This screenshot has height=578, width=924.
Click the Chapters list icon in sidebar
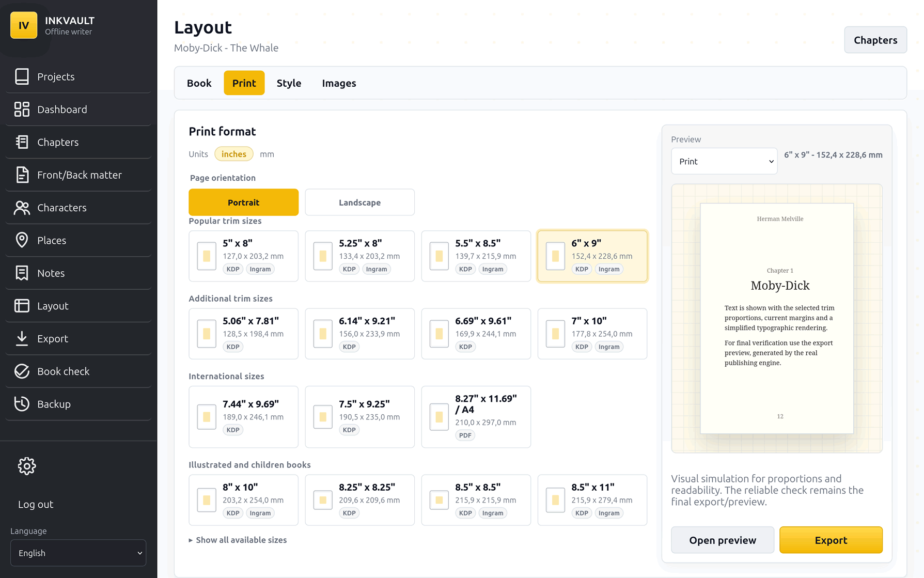click(22, 142)
